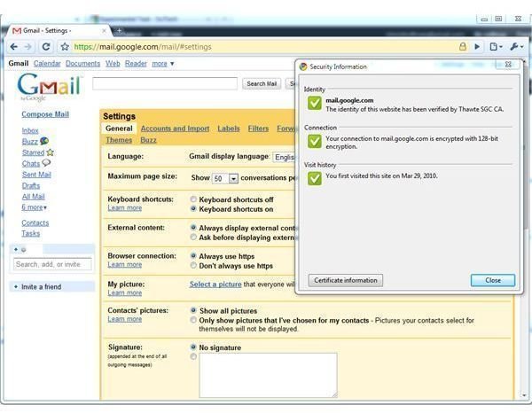Select Always use https

tap(193, 256)
